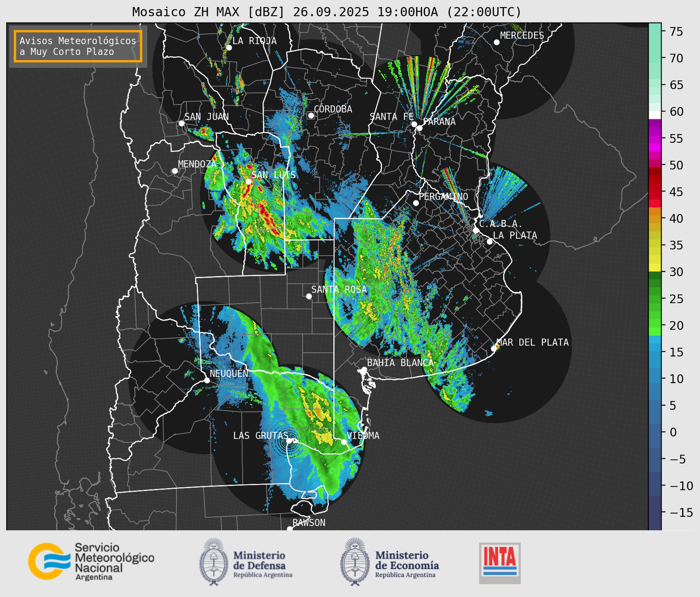Screen dimensions: 700x597
Task: Click the Ministerio de Economía text
Action: (x=407, y=564)
